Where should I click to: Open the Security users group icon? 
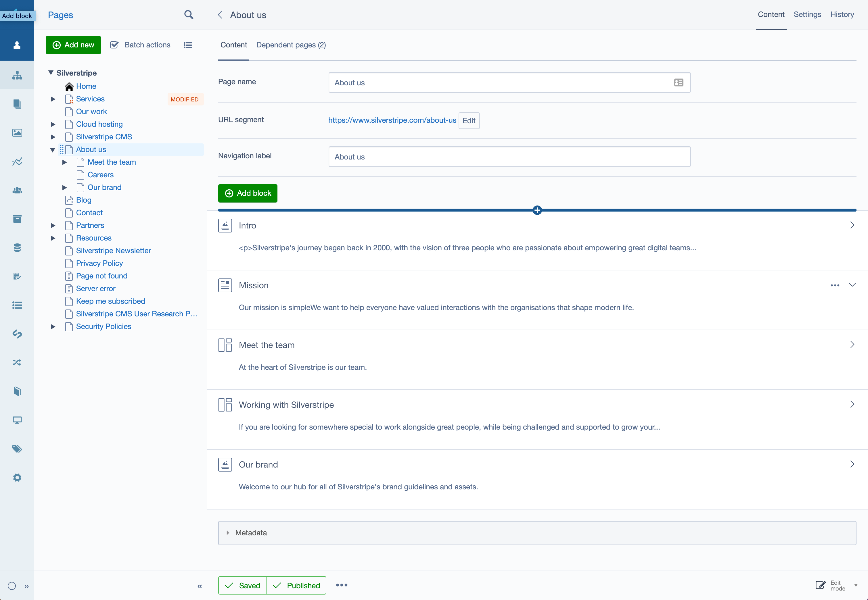17,191
